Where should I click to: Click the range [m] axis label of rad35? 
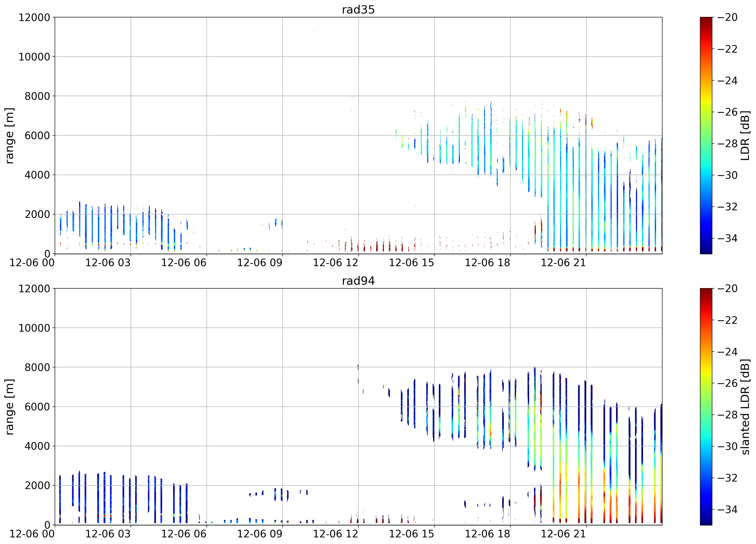[x=9, y=135]
